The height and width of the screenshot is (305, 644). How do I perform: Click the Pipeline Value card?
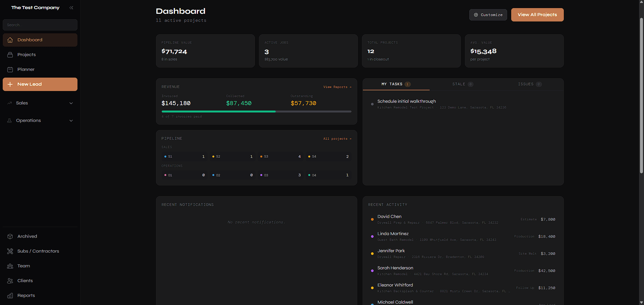(205, 51)
